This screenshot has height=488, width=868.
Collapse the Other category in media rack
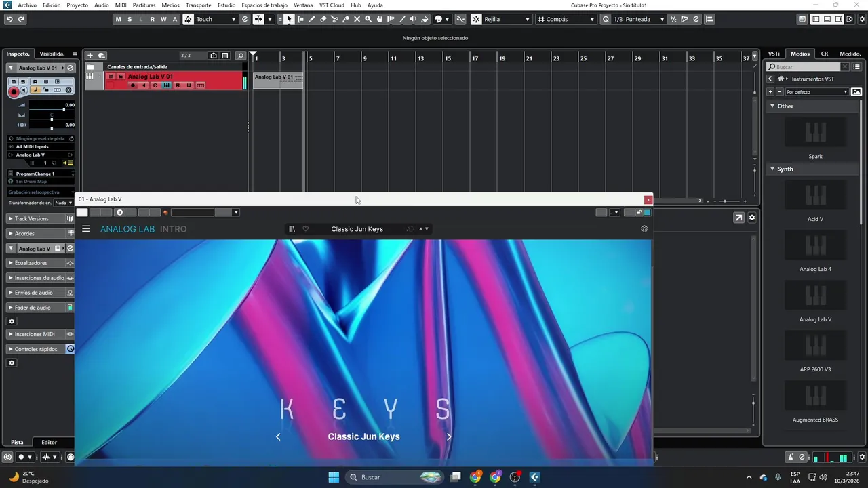[x=772, y=106]
